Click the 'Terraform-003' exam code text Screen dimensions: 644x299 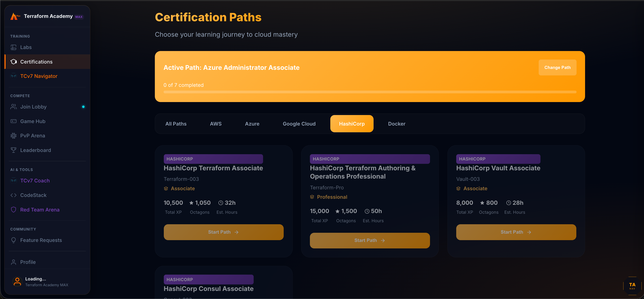click(181, 179)
